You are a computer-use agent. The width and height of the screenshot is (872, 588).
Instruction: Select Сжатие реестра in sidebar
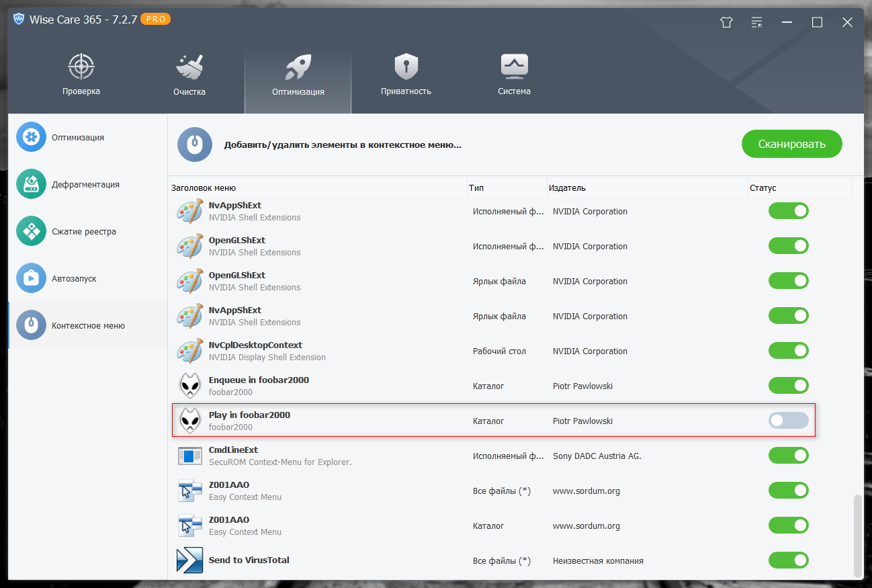tap(87, 231)
